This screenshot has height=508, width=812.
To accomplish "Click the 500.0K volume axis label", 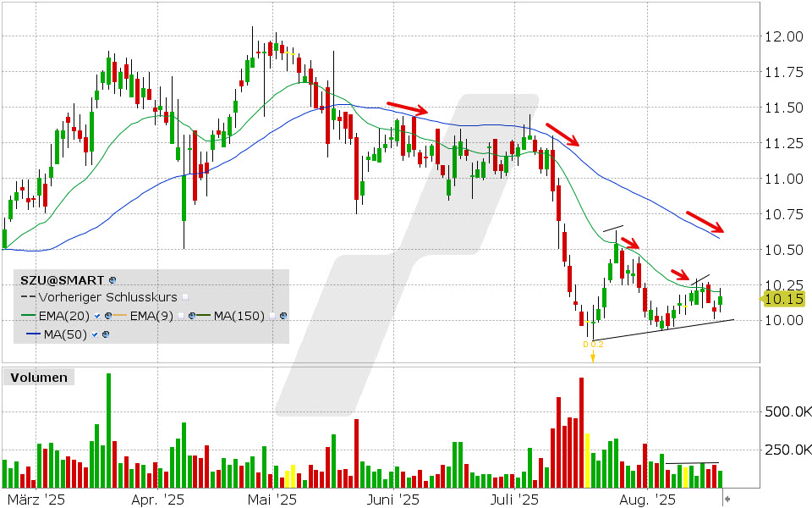I will [x=787, y=411].
